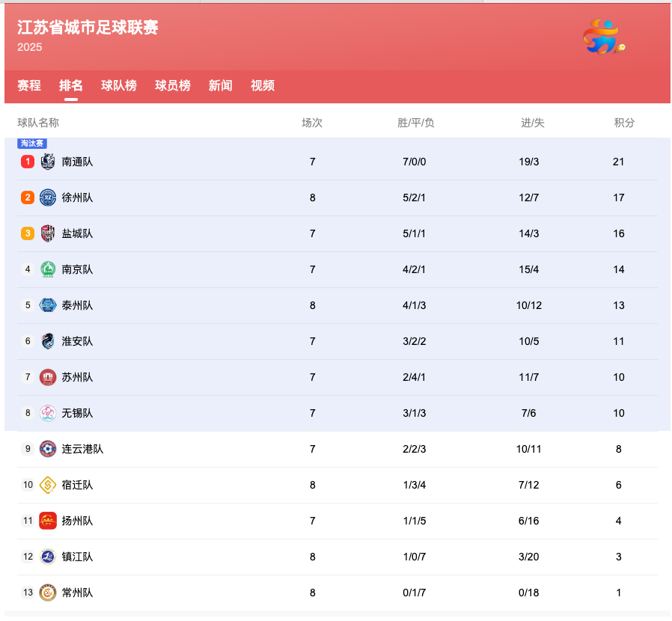Switch to the 新闻 tab
This screenshot has width=672, height=621.
220,86
